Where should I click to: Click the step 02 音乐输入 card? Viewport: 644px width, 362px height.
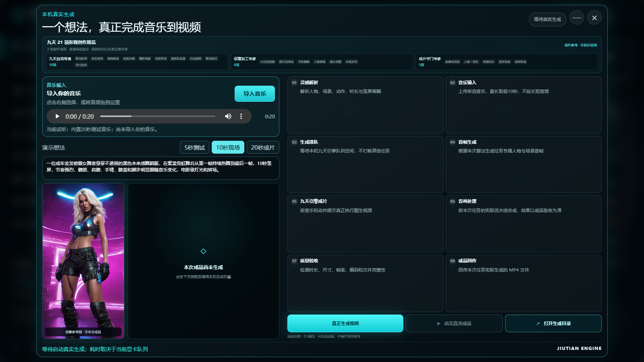[524, 105]
